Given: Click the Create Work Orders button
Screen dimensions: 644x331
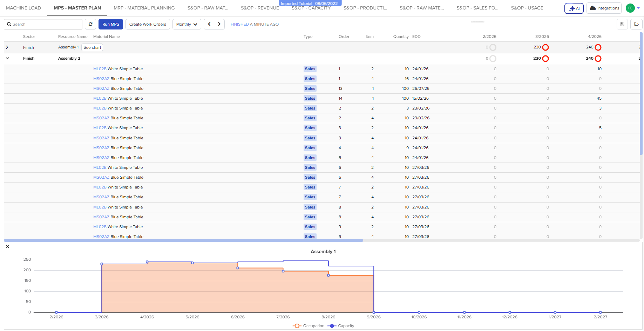Looking at the screenshot, I should click(x=148, y=24).
